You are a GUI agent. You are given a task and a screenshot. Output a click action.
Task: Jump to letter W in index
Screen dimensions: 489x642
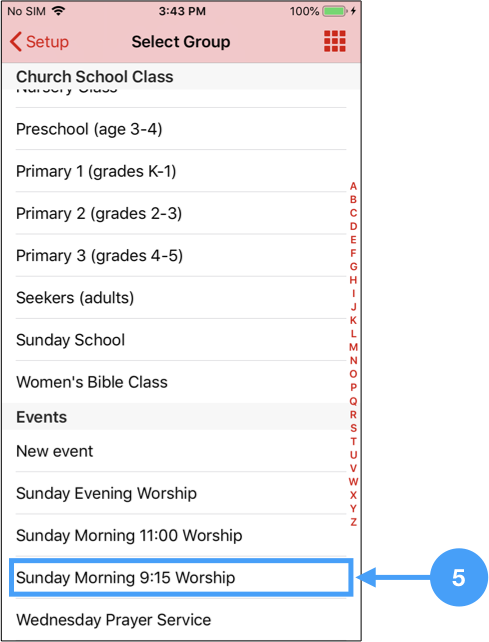coord(353,482)
